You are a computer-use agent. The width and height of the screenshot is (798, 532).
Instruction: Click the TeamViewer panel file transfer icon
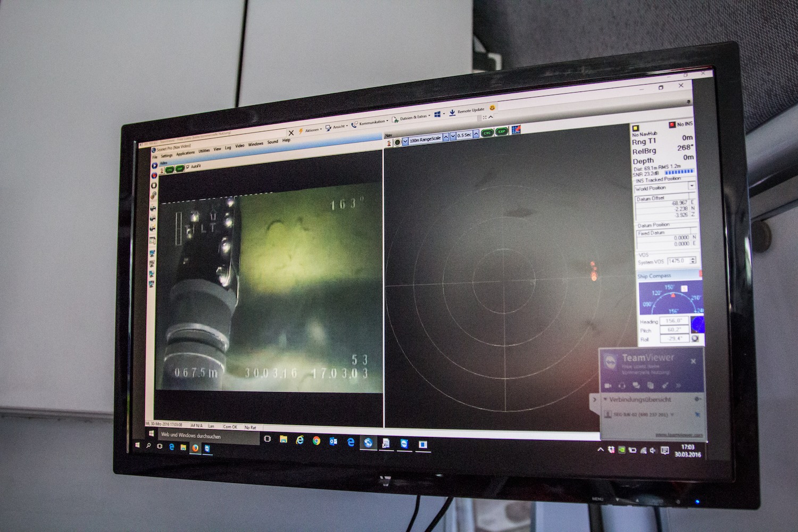click(651, 386)
